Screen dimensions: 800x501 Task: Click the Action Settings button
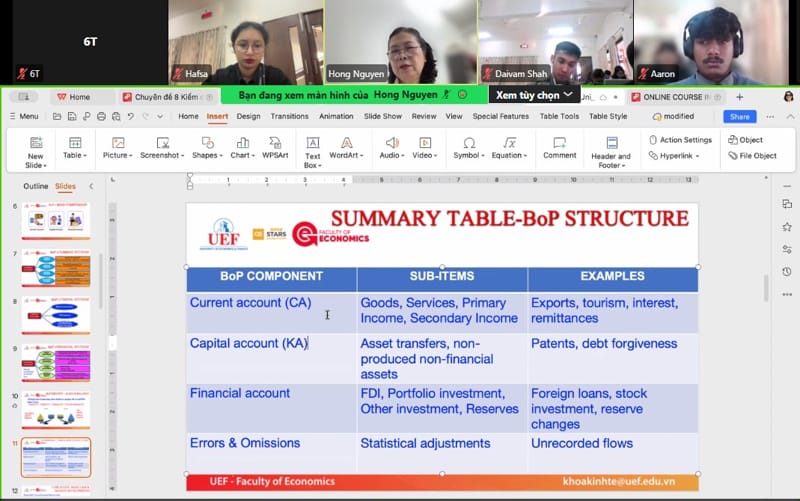(x=681, y=140)
